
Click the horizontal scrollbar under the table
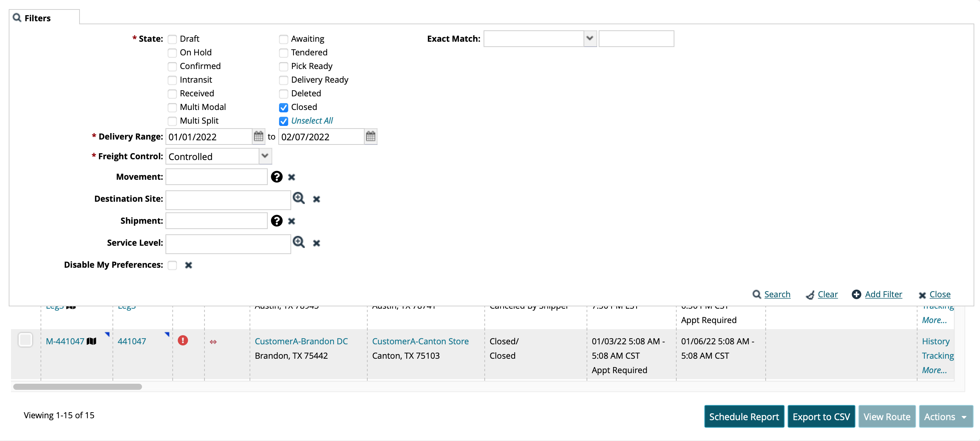click(78, 386)
